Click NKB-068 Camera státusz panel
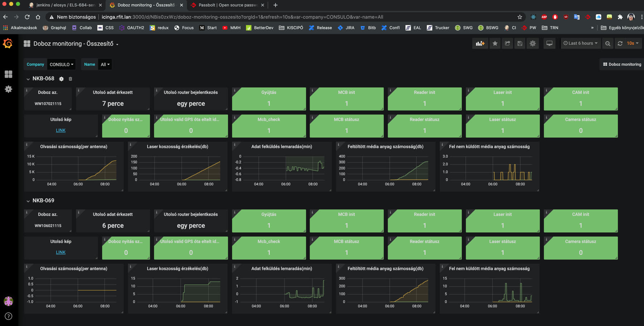Screen dimensions: 644x326 [x=581, y=126]
